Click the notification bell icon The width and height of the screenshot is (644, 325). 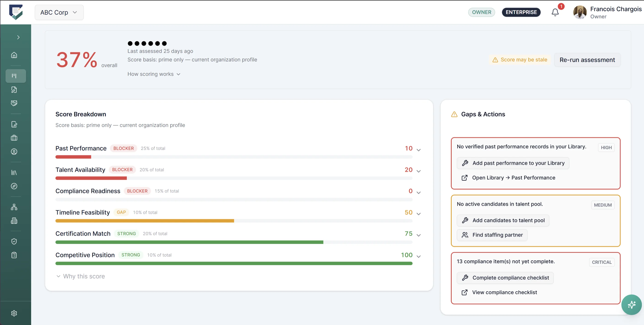555,12
